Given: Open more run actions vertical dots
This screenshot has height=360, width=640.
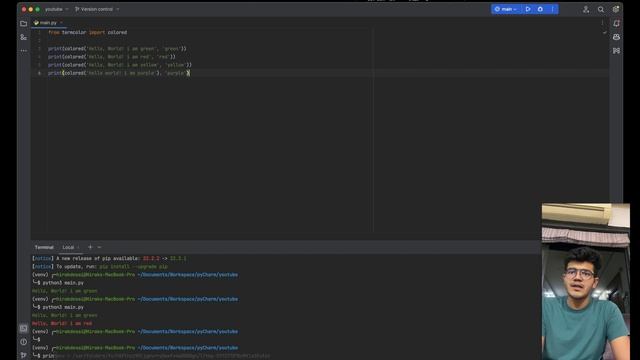Looking at the screenshot, I should (x=553, y=9).
